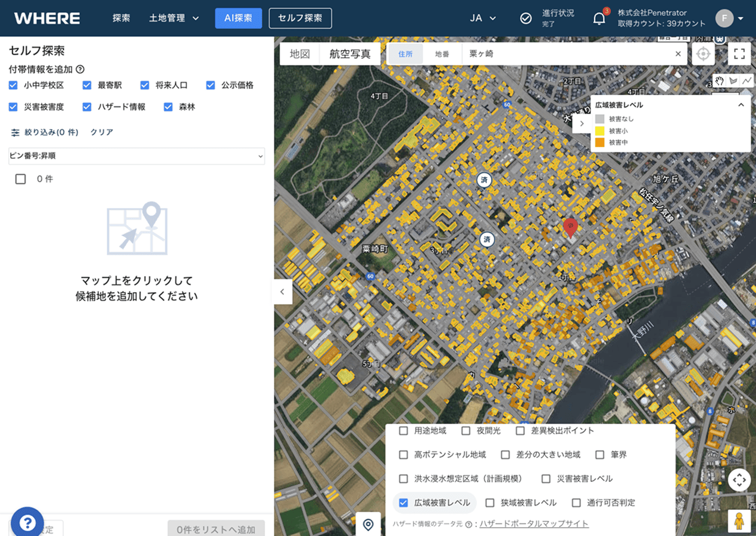Viewport: 756px width, 536px height.
Task: Open the ハザードポータルマップサイト link
Action: pyautogui.click(x=534, y=524)
